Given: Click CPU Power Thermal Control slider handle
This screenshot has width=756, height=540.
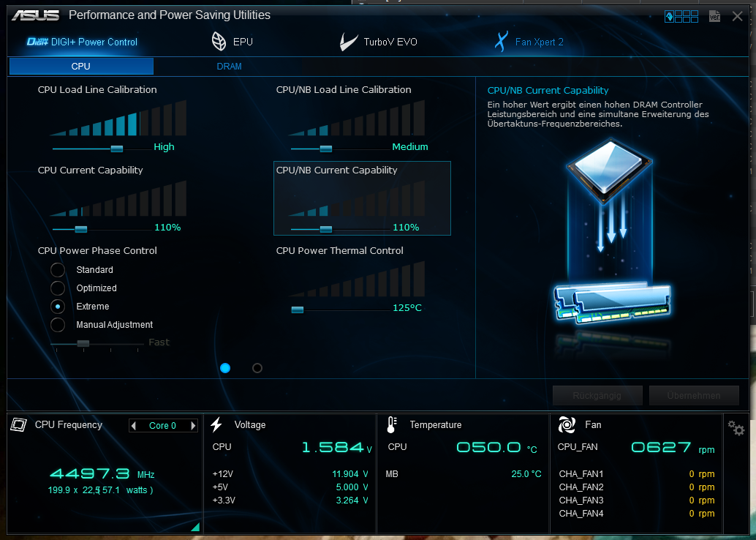Looking at the screenshot, I should [x=298, y=310].
